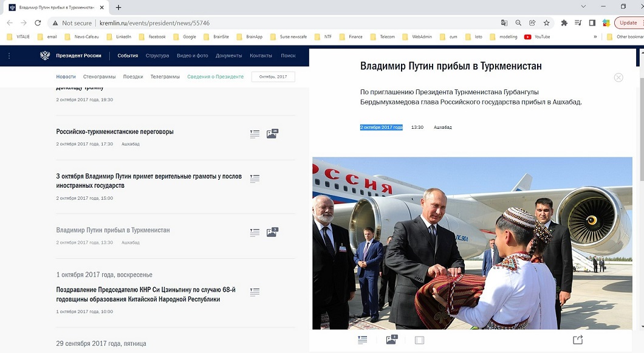Open the Октябрь, 2017 date selector

coord(273,77)
